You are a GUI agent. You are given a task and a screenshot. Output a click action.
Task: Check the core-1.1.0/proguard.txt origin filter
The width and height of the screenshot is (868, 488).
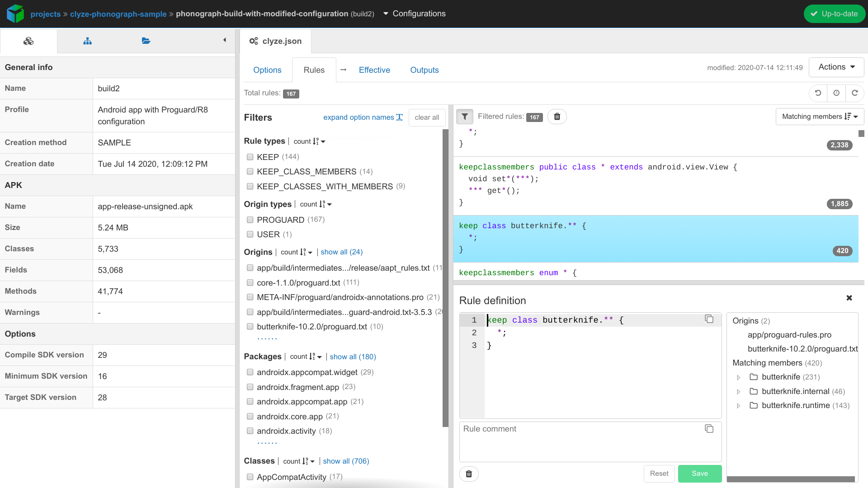250,282
